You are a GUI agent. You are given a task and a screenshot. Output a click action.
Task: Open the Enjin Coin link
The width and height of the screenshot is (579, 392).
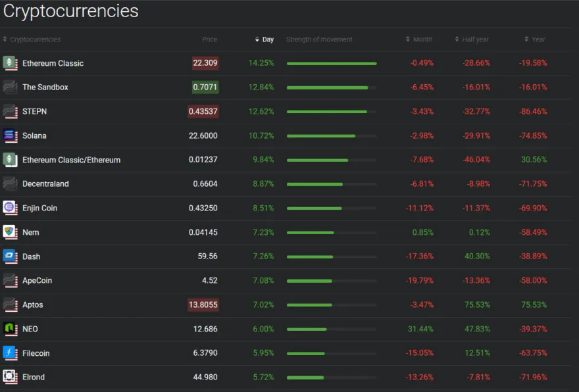click(39, 208)
